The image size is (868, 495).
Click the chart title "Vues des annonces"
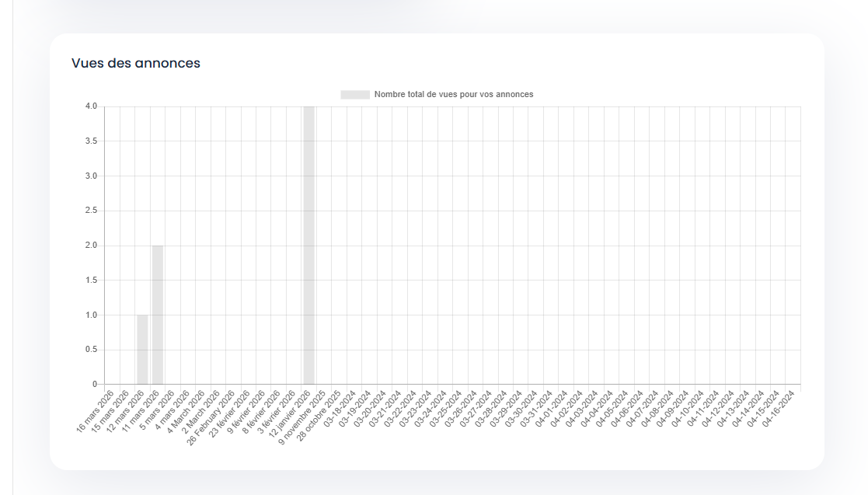(x=135, y=63)
